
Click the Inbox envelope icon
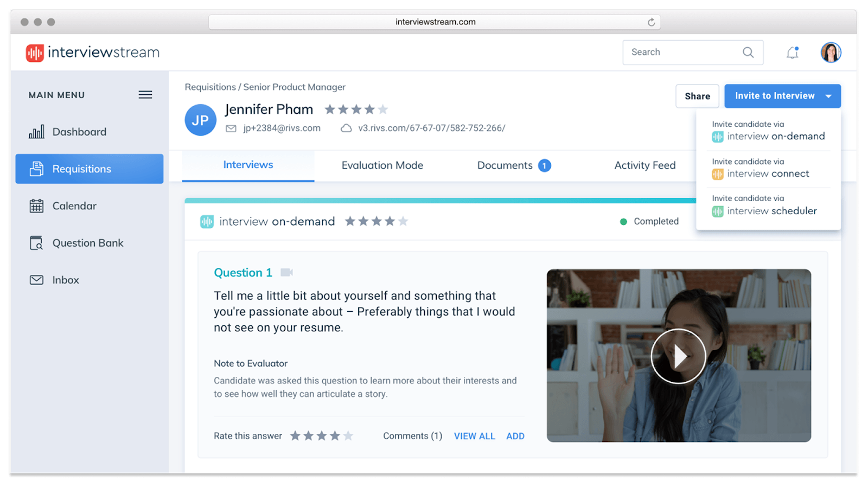[36, 280]
